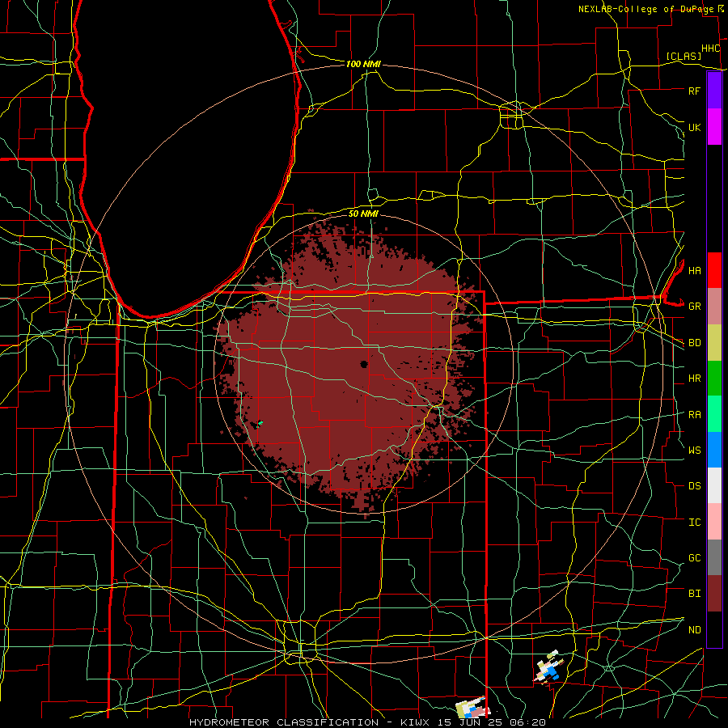Click the gray GC legend swatch
This screenshot has width=728, height=728.
(x=714, y=557)
